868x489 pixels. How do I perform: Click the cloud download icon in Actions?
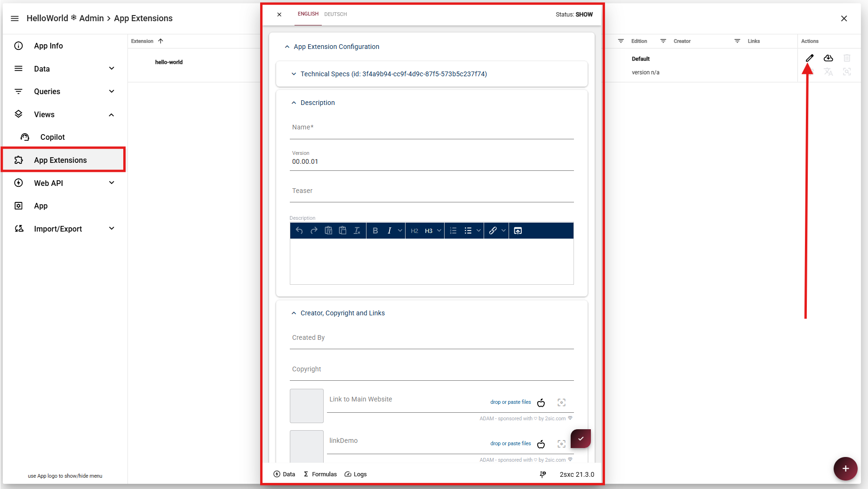pyautogui.click(x=828, y=58)
